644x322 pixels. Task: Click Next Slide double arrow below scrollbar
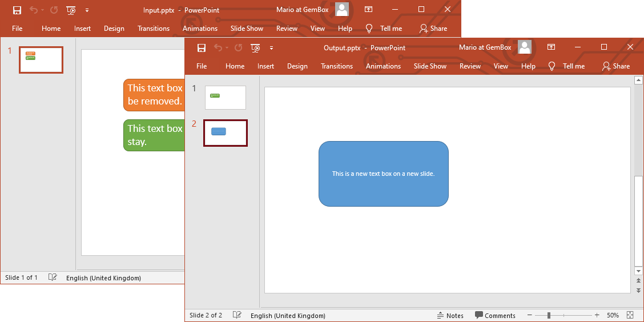coord(638,290)
